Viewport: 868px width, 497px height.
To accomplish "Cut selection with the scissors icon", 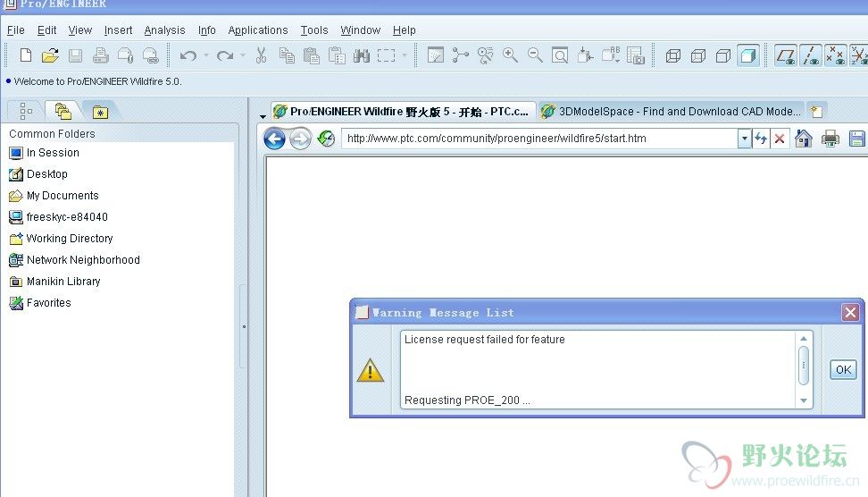I will (x=262, y=55).
